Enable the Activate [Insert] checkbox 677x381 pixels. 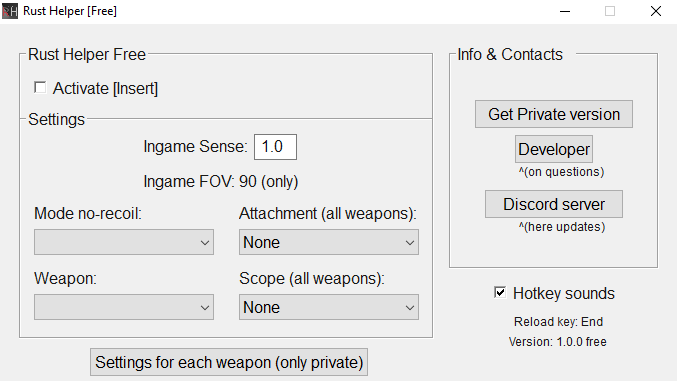pyautogui.click(x=40, y=88)
